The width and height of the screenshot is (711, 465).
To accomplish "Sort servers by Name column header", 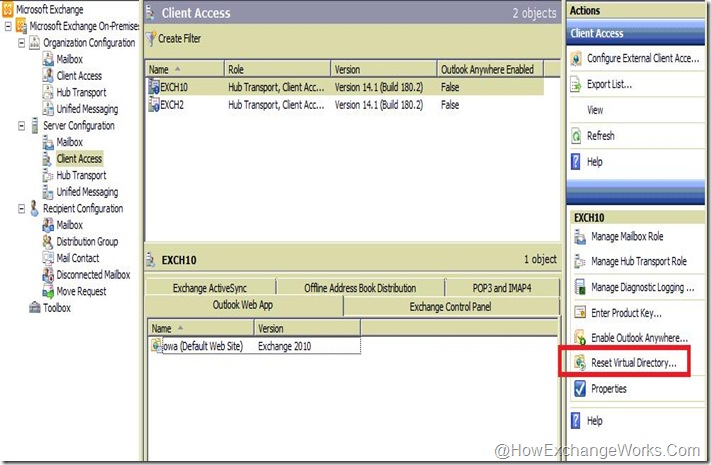I will click(185, 69).
